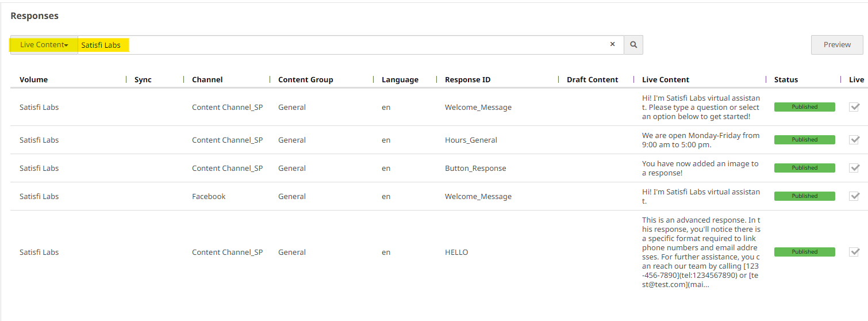Select the Hours_General response ID

click(x=471, y=140)
